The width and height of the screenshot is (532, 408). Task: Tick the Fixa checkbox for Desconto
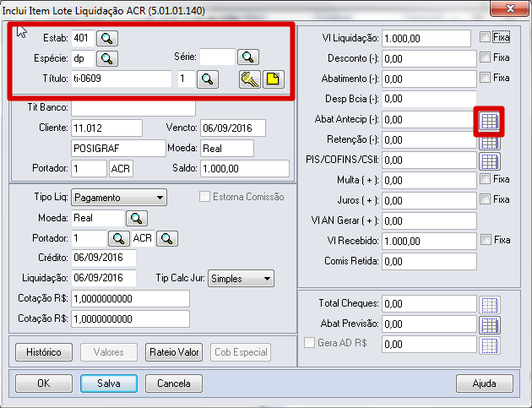click(x=486, y=57)
